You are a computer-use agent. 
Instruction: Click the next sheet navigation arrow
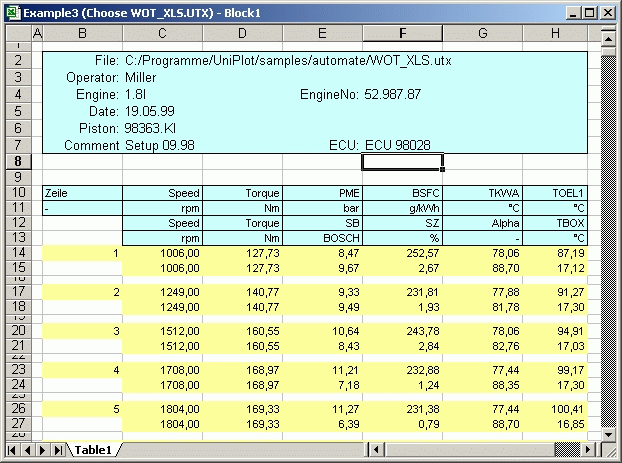click(41, 451)
